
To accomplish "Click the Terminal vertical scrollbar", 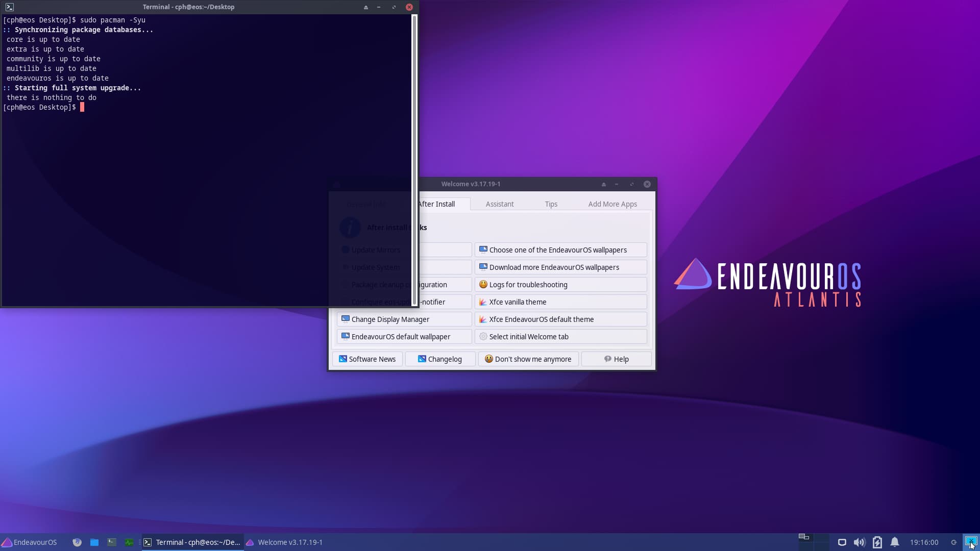I will click(x=414, y=160).
